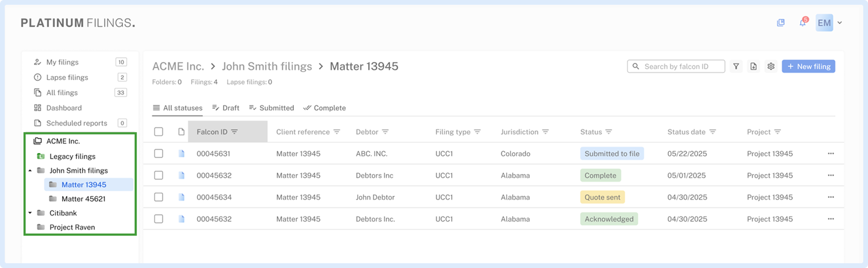The width and height of the screenshot is (868, 268).
Task: Click the New filing button
Action: pos(808,66)
